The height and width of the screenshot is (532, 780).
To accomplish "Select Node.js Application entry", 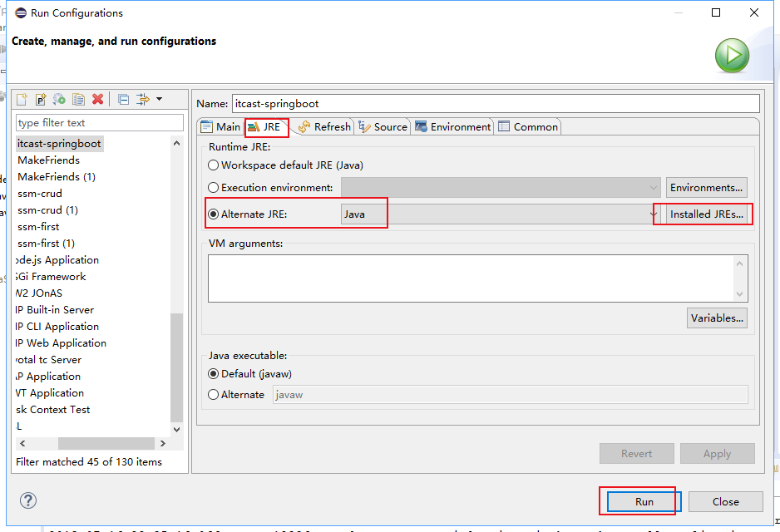I will click(57, 260).
